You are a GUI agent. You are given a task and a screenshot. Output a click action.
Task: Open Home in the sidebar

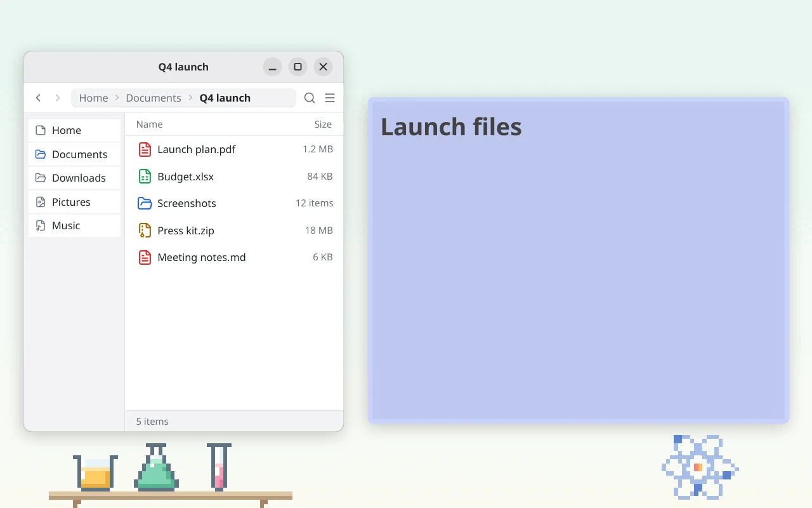pyautogui.click(x=74, y=130)
